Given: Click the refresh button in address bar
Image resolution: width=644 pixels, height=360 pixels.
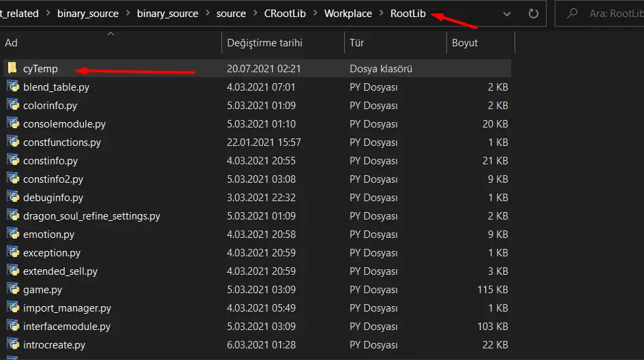Looking at the screenshot, I should pos(533,14).
